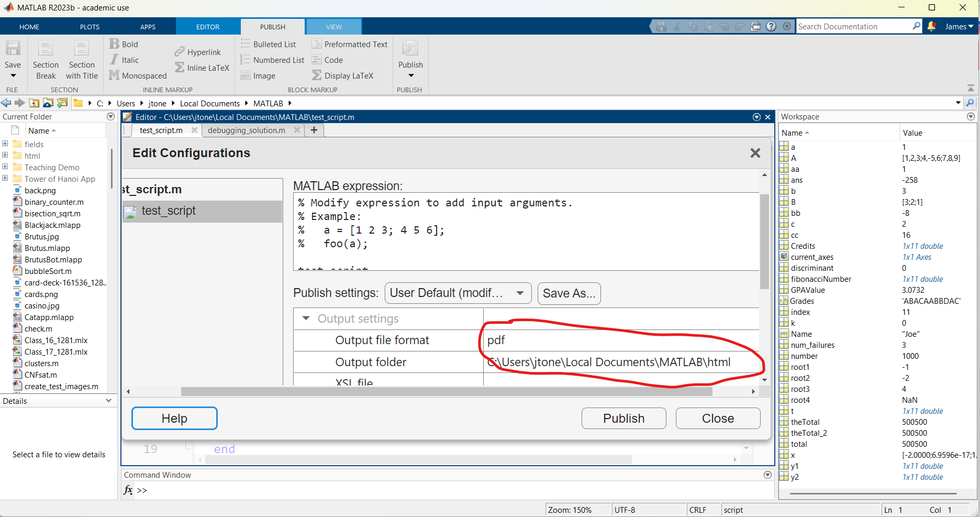
Task: Insert a Bulleted List
Action: click(x=269, y=44)
